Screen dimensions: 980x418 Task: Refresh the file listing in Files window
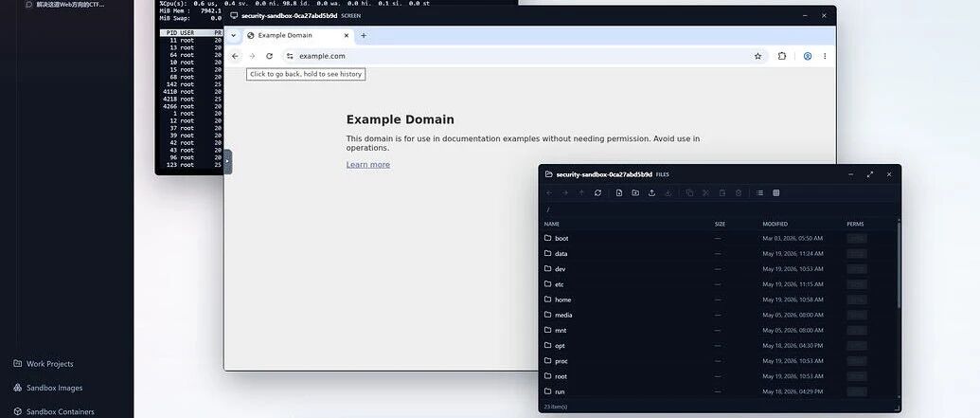pyautogui.click(x=597, y=192)
